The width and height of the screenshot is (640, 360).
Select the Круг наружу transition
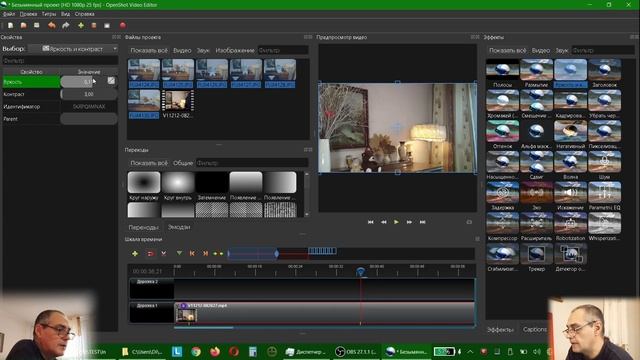point(144,186)
